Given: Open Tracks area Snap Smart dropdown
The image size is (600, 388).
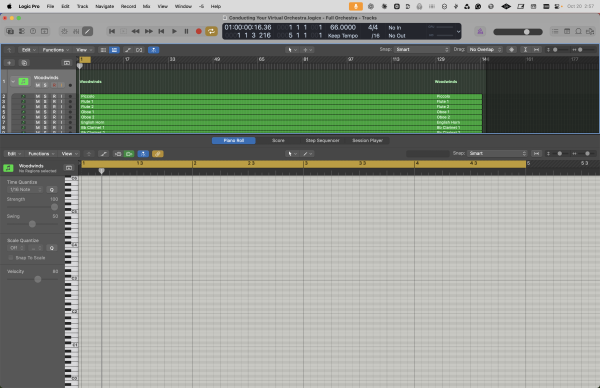Looking at the screenshot, I should click(x=422, y=50).
